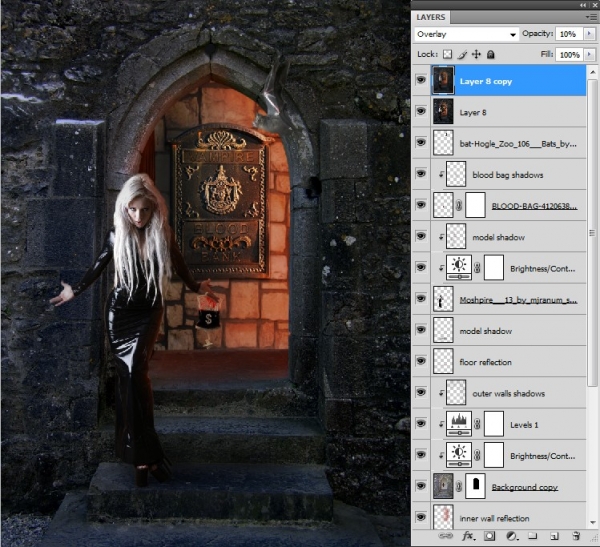The width and height of the screenshot is (600, 547).
Task: Click the layers panel scrollbar thumb
Action: point(592,233)
